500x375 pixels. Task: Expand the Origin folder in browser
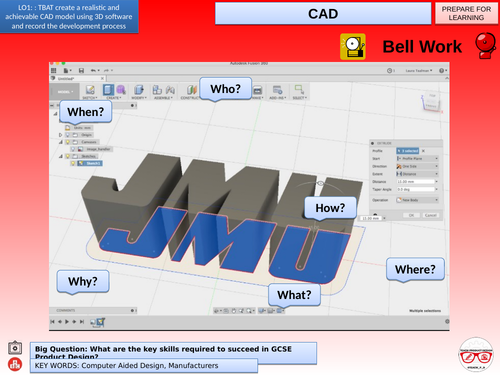coord(60,135)
